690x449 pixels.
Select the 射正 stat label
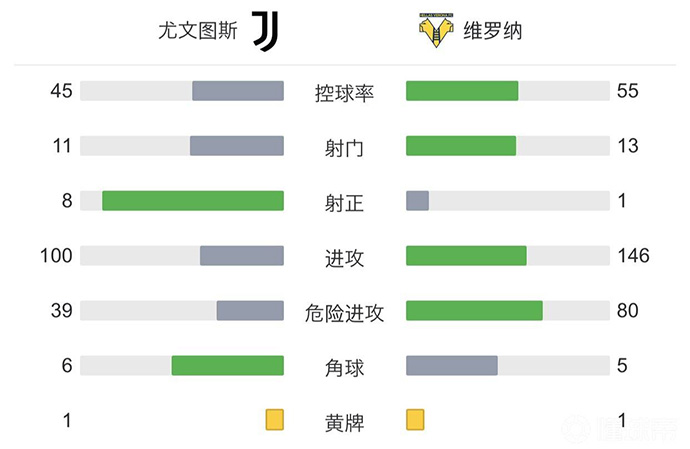(345, 203)
